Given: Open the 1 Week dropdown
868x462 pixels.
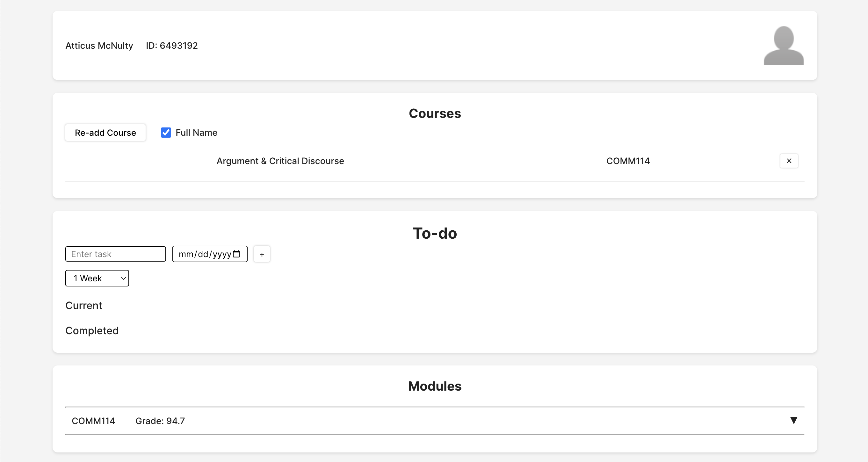Looking at the screenshot, I should point(97,278).
